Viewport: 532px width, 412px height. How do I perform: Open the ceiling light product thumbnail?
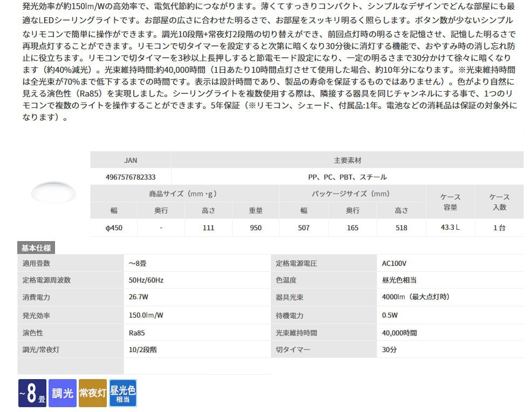(53, 193)
